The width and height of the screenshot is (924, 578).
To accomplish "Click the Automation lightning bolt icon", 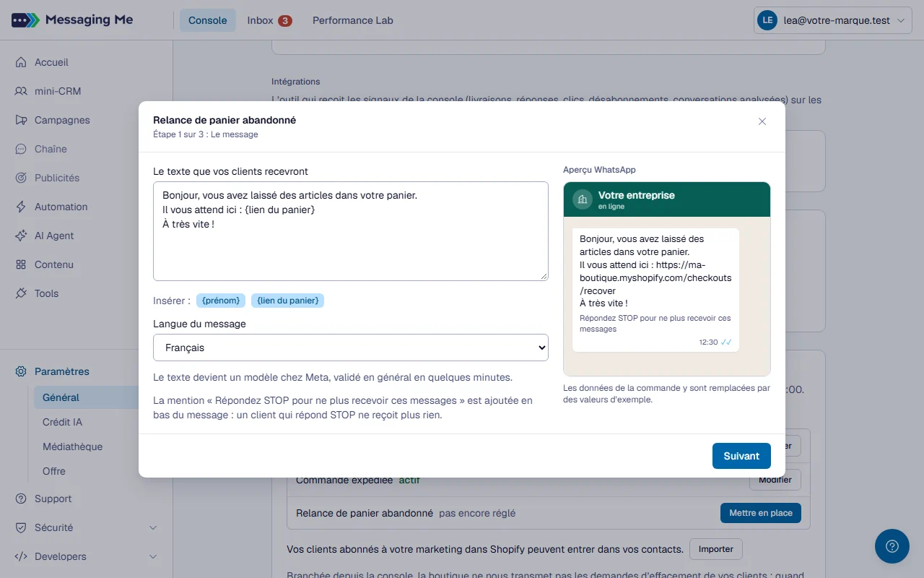I will (21, 207).
